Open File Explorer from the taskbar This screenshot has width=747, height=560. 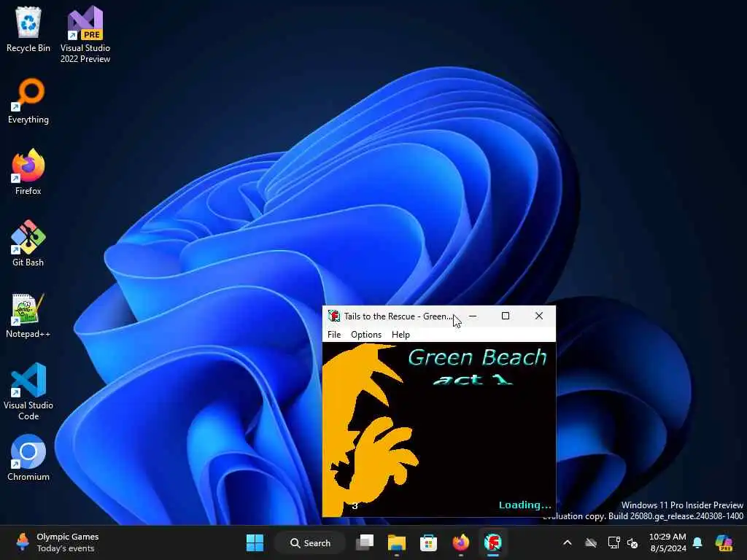(x=396, y=542)
